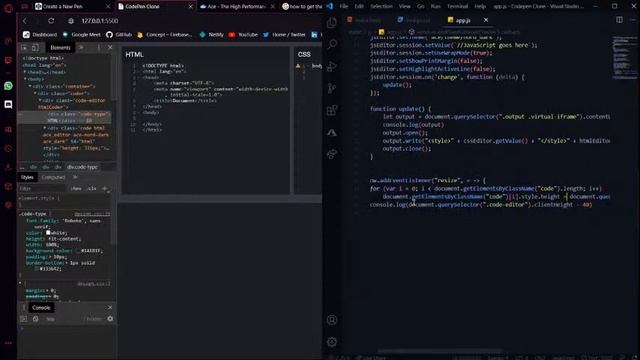Activate DevTools inspect element picker
Image resolution: width=640 pixels, height=360 pixels.
pos(24,48)
